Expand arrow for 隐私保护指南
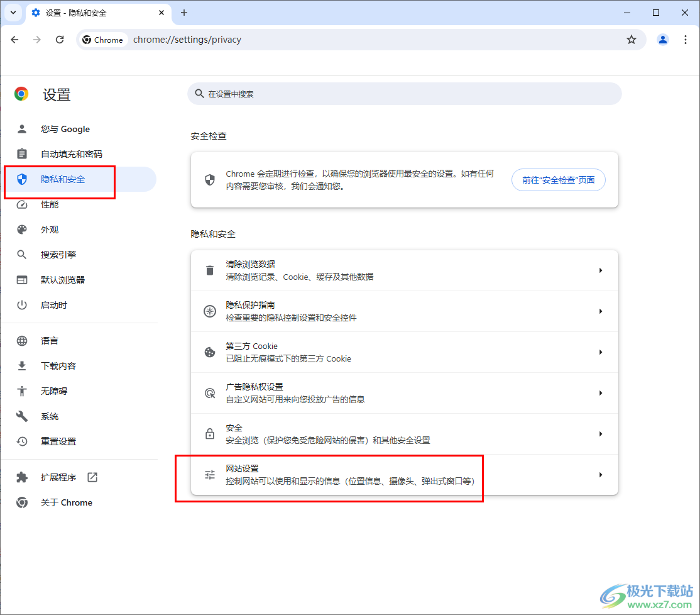The height and width of the screenshot is (615, 700). click(601, 311)
